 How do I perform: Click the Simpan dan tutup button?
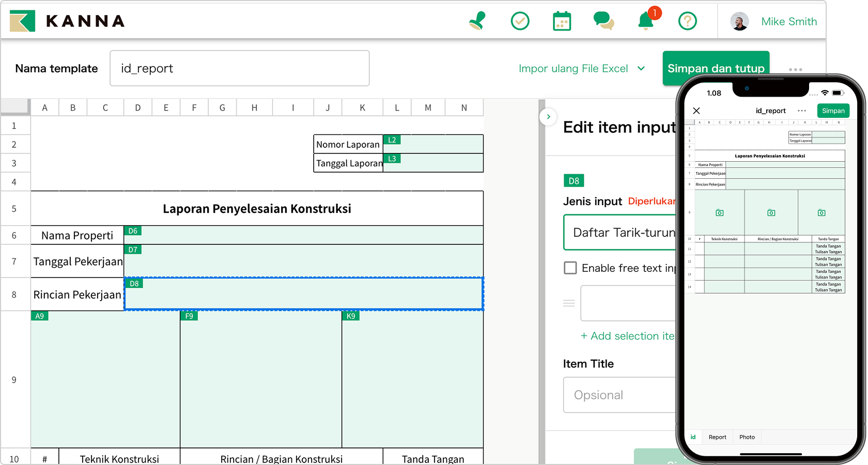pos(716,68)
